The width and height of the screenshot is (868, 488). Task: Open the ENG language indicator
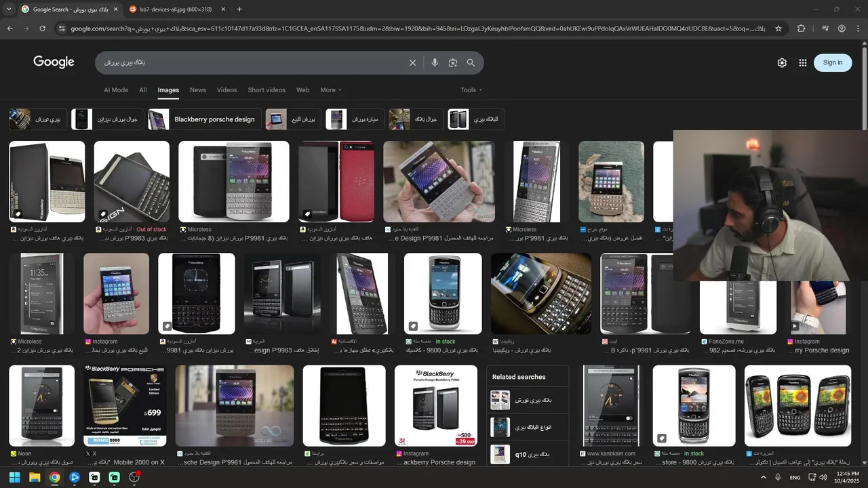tap(795, 477)
